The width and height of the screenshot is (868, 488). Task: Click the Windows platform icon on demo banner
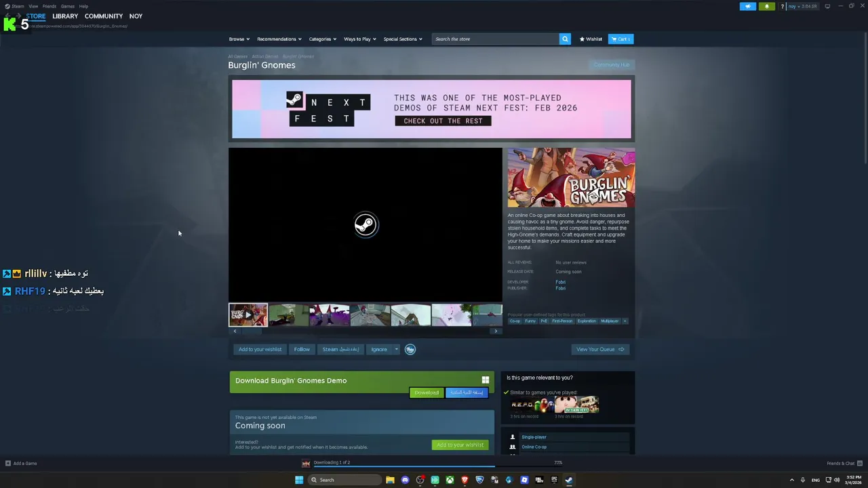point(486,380)
